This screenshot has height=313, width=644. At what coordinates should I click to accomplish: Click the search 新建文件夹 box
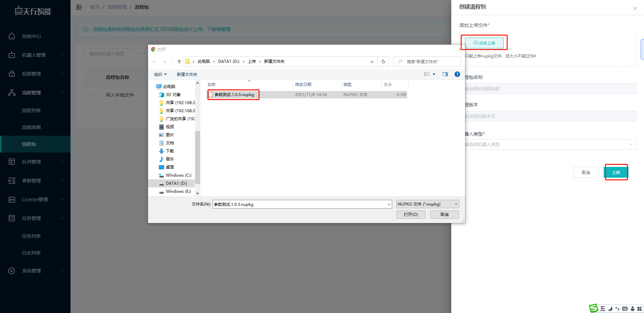(x=427, y=61)
